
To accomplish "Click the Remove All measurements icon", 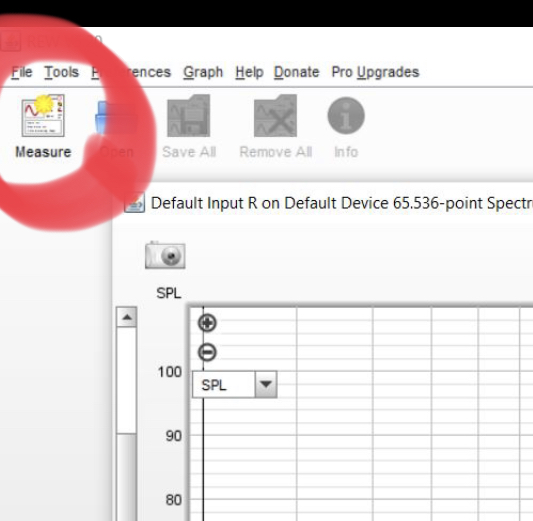I will click(275, 116).
